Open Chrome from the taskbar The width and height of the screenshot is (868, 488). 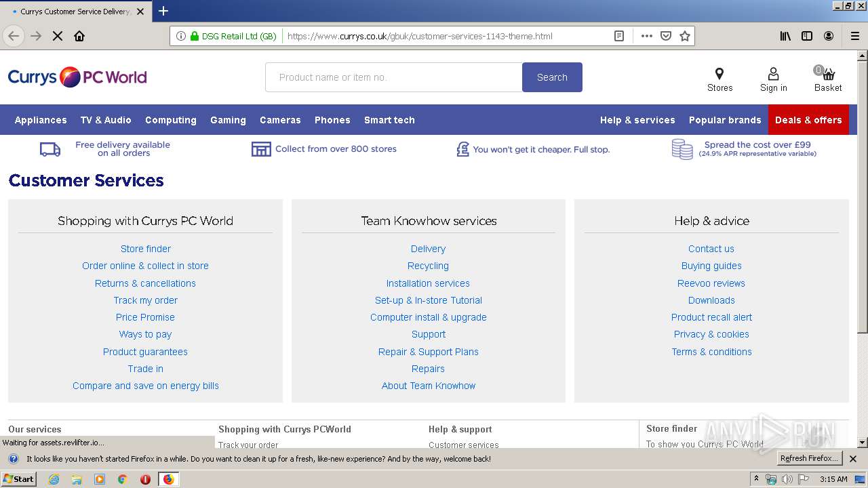122,479
